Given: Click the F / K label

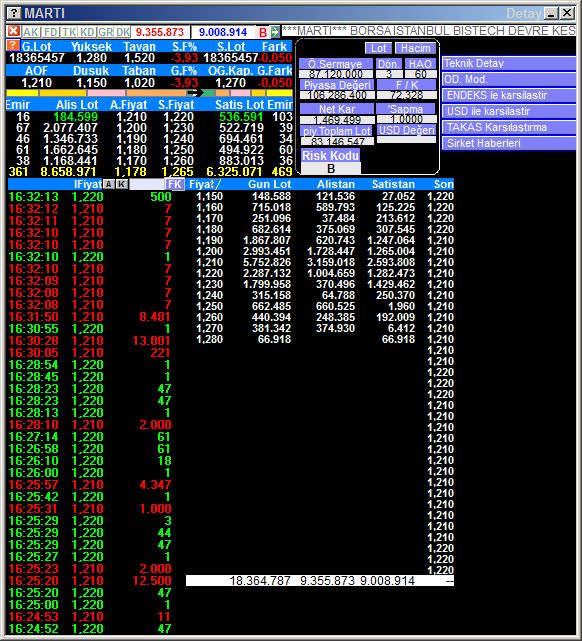Looking at the screenshot, I should (x=406, y=85).
